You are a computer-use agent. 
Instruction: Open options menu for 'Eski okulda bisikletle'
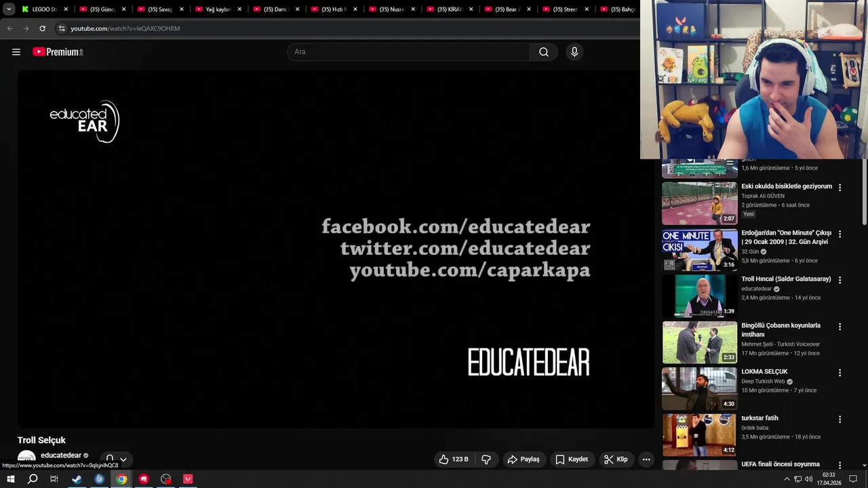tap(840, 188)
